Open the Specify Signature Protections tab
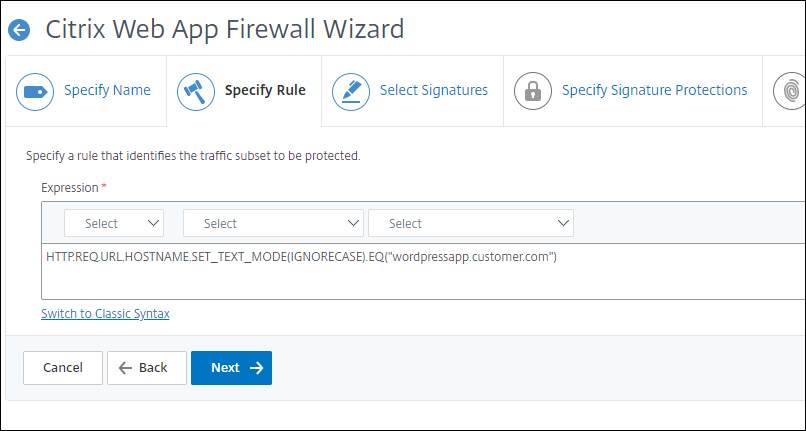 click(x=654, y=90)
